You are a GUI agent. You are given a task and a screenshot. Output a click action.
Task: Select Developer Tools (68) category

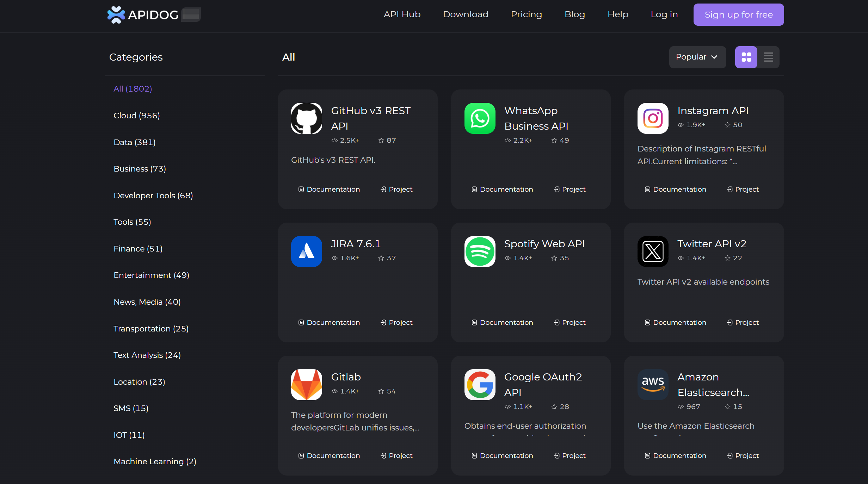[x=153, y=196]
